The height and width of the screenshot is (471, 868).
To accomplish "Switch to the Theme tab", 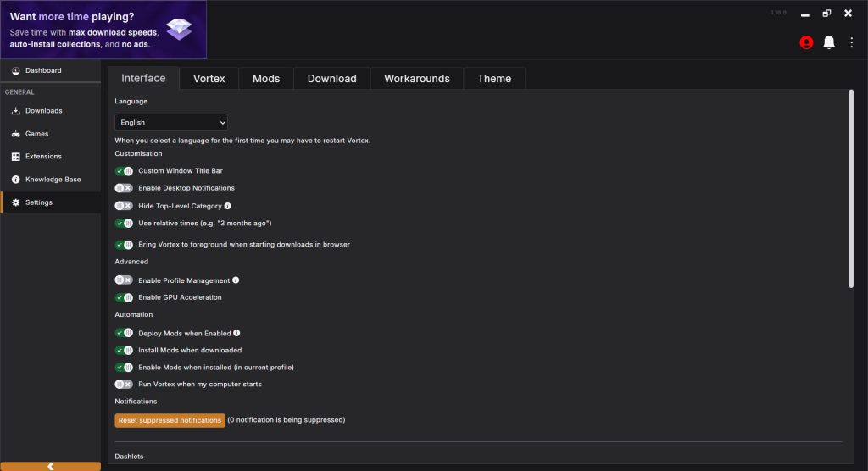I will click(x=494, y=79).
